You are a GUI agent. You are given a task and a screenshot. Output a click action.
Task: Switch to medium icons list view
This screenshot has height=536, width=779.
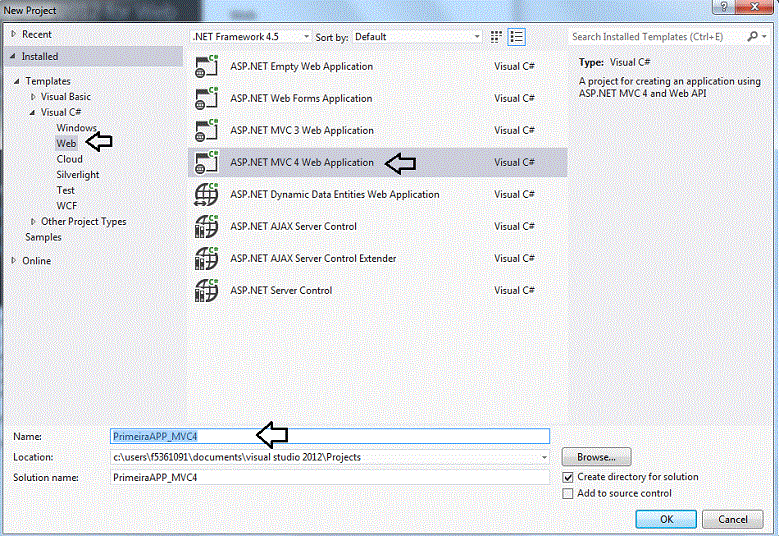(x=516, y=37)
